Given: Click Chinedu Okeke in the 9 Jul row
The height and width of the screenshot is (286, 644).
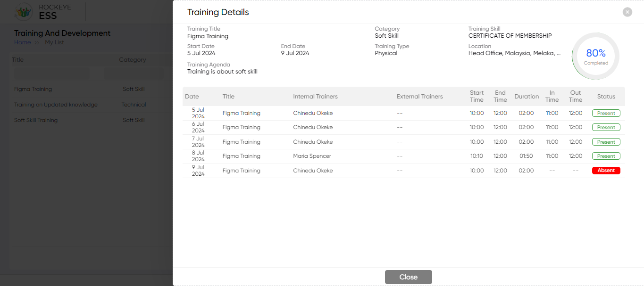Looking at the screenshot, I should tap(313, 171).
